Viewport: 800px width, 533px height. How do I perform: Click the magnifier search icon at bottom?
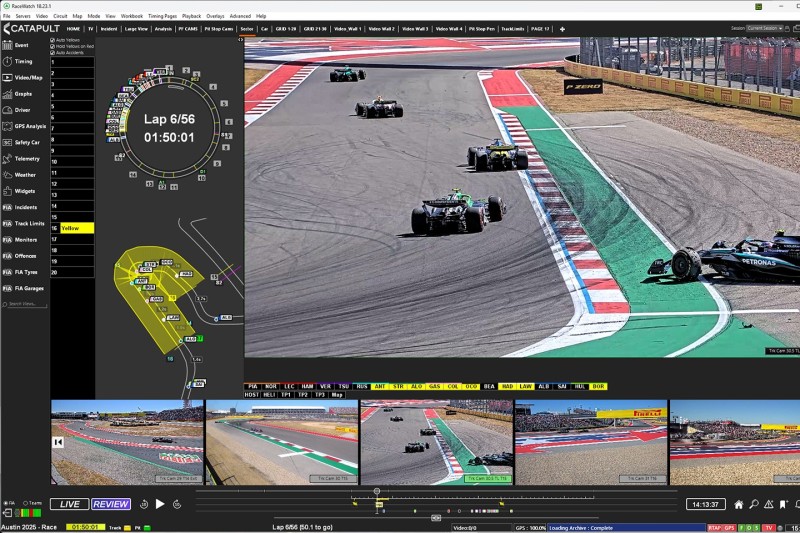(x=754, y=504)
